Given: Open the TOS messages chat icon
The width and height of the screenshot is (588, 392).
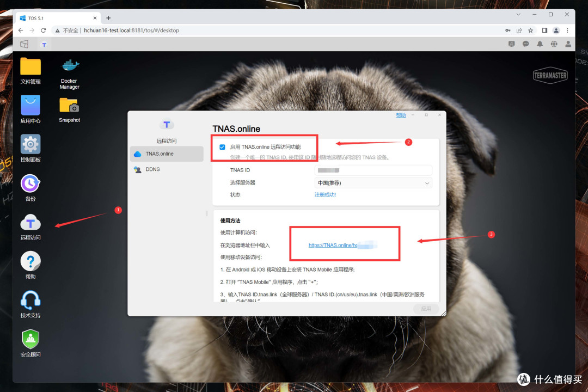Looking at the screenshot, I should pyautogui.click(x=526, y=44).
